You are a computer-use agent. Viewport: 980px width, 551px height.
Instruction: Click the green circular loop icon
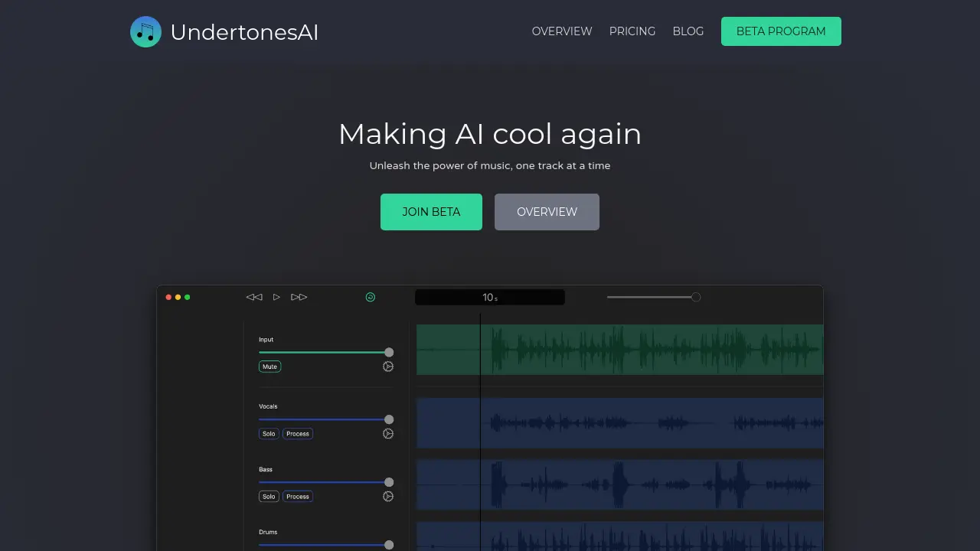371,297
